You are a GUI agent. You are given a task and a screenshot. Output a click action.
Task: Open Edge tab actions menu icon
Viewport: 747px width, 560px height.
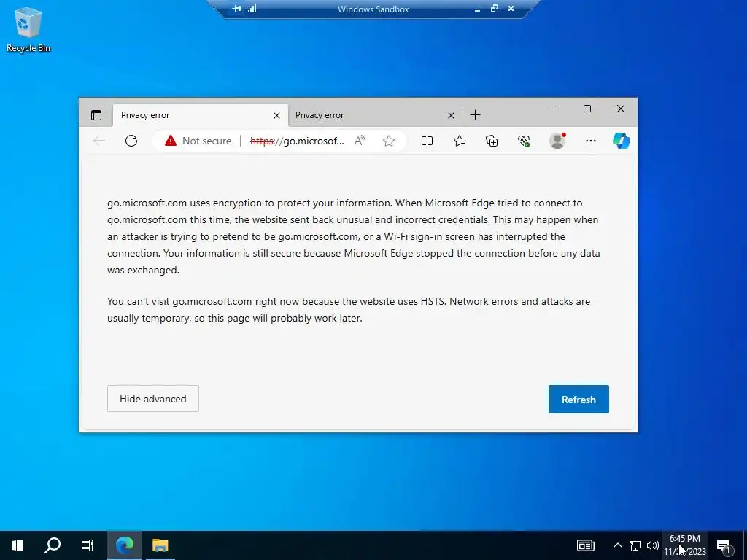coord(96,115)
